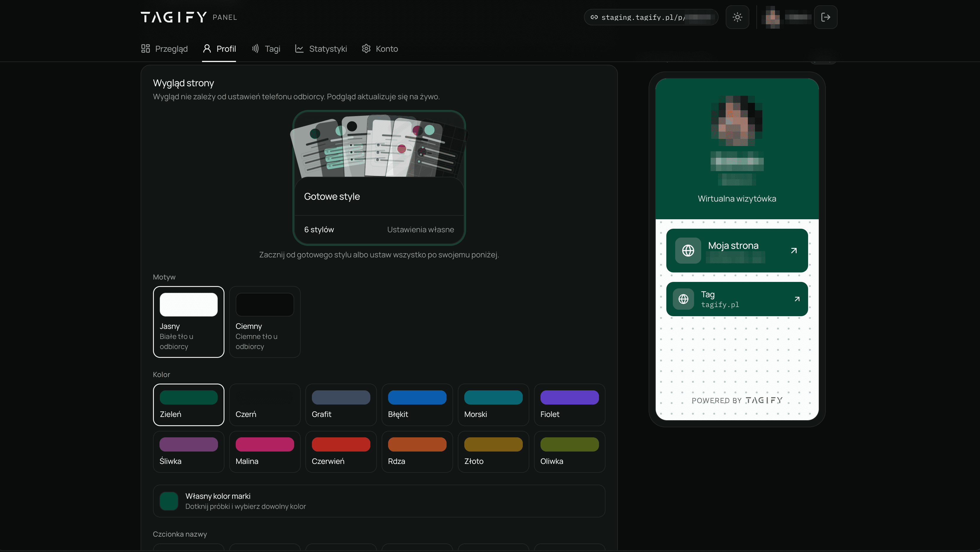Click Ustawienia własne on the styles card
The height and width of the screenshot is (552, 980).
[x=420, y=230]
